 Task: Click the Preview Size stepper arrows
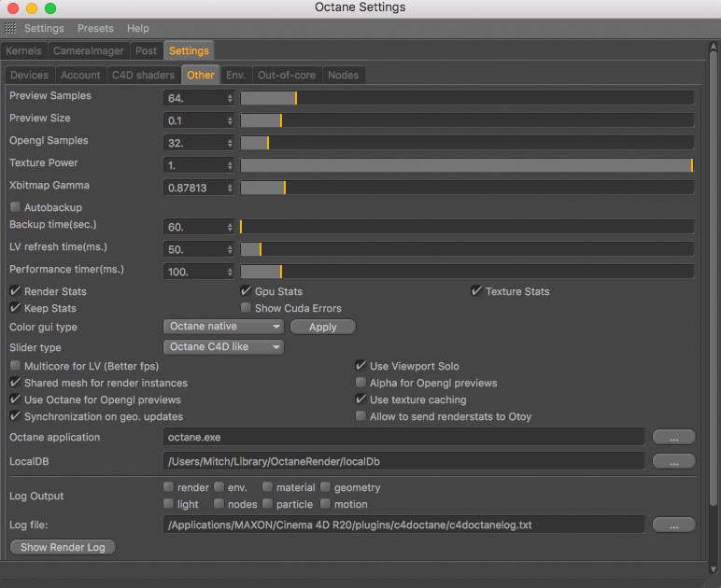pos(230,120)
